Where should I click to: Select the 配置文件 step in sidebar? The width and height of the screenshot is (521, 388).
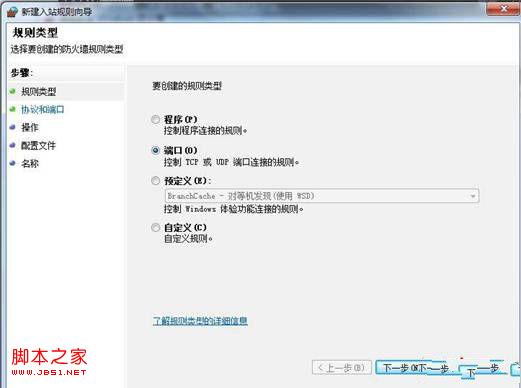click(x=38, y=145)
